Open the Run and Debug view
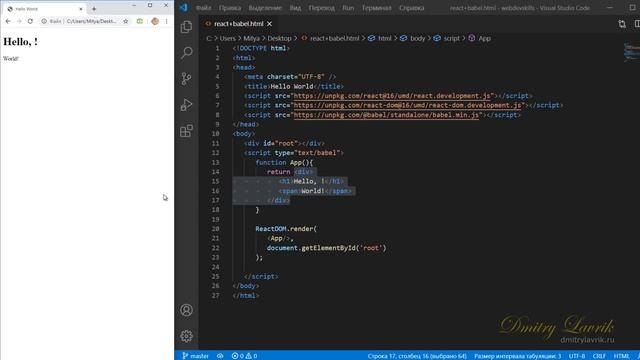 [x=187, y=104]
